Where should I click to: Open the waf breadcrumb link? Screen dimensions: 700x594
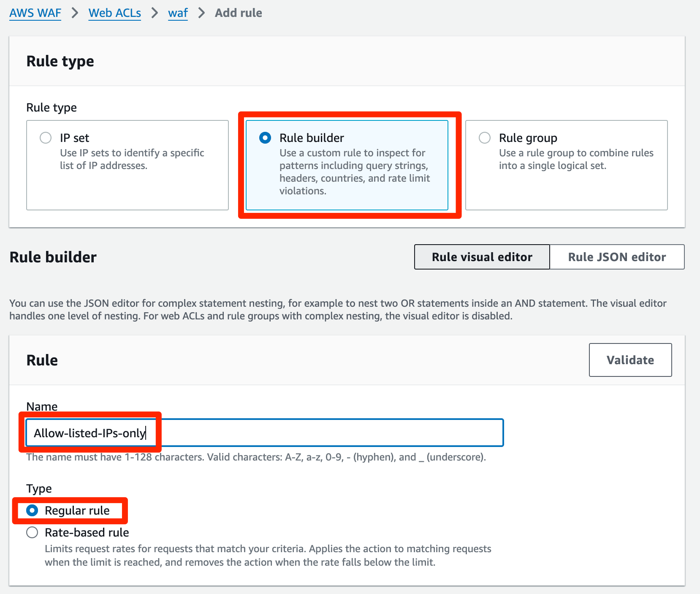[178, 13]
